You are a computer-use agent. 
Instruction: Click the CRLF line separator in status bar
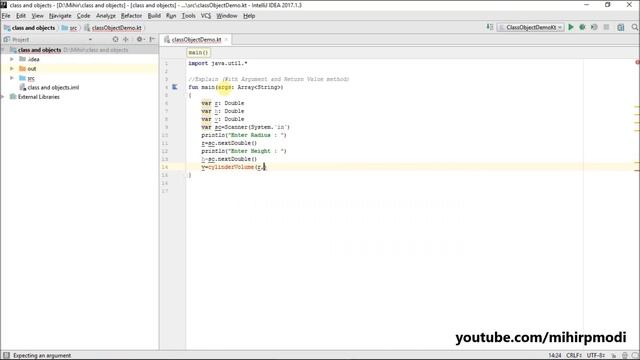[574, 356]
